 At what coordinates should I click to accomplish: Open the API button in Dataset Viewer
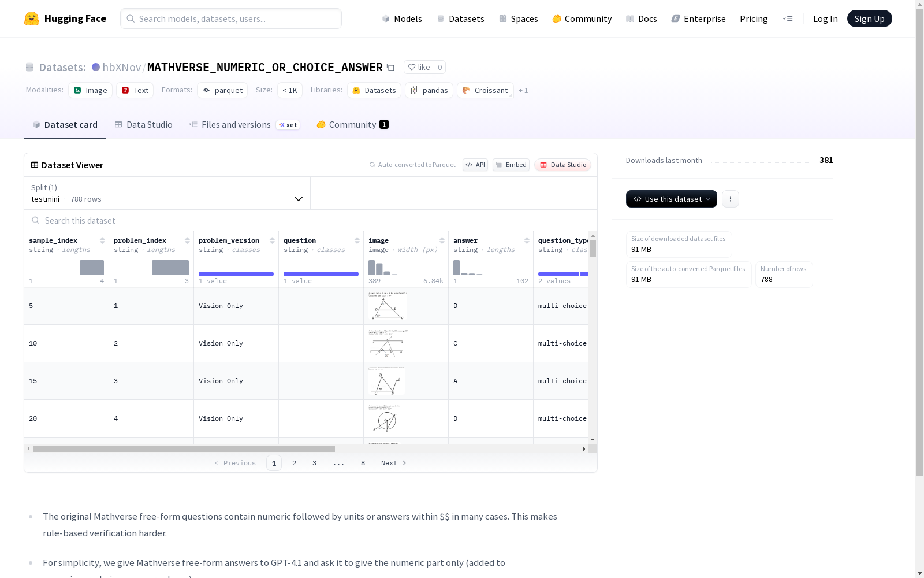coord(475,165)
